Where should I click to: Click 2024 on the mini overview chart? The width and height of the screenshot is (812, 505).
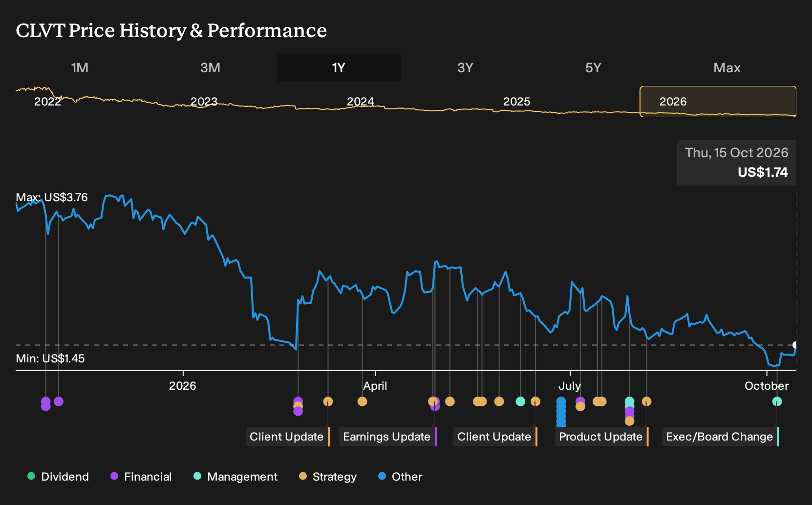click(x=360, y=102)
